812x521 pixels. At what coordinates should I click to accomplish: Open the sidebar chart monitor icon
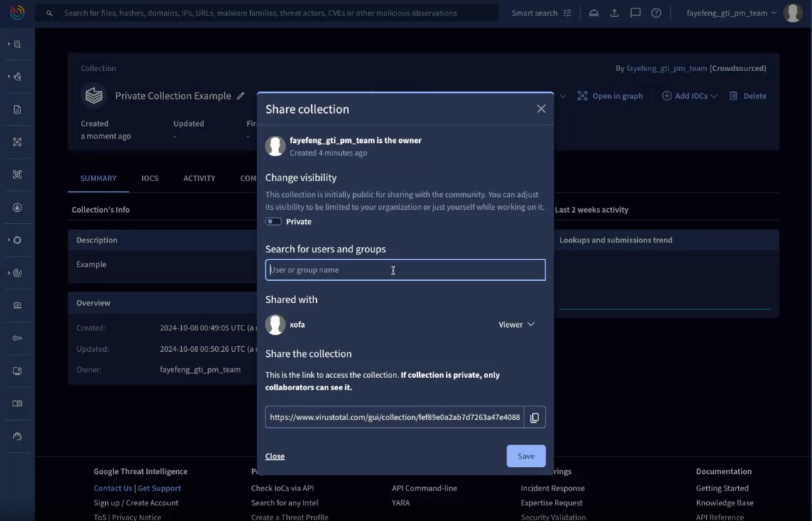pyautogui.click(x=17, y=306)
